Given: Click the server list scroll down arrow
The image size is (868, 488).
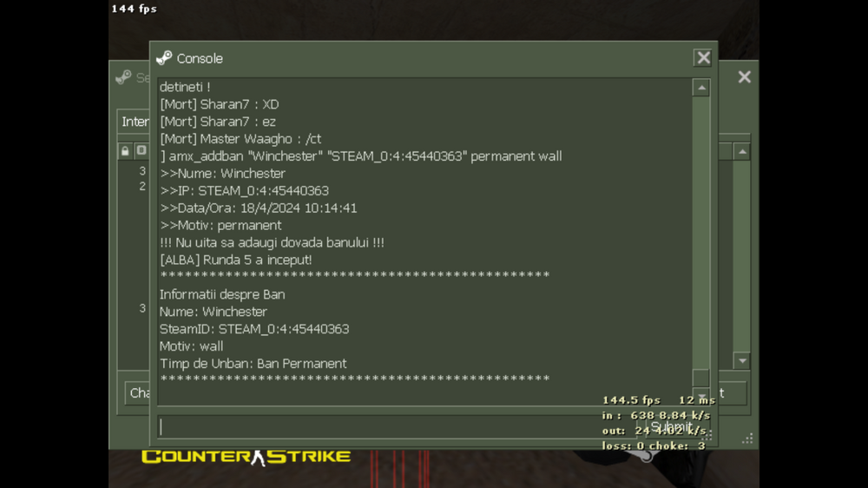Looking at the screenshot, I should pyautogui.click(x=742, y=360).
